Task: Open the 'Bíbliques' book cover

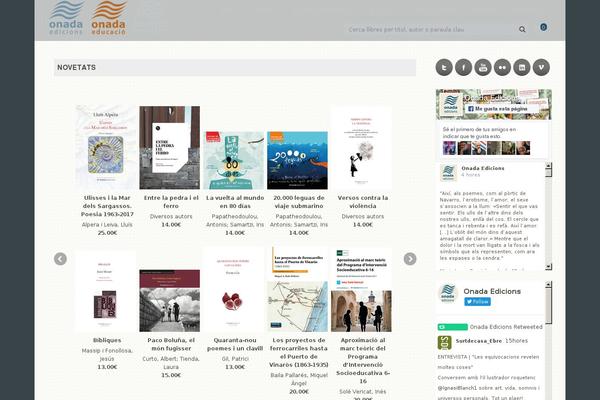Action: 106,291
